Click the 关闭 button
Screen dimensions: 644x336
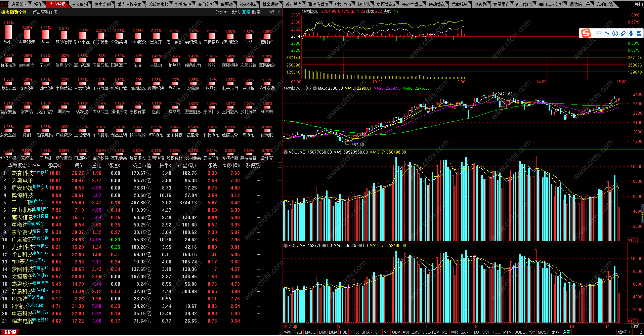point(639,4)
